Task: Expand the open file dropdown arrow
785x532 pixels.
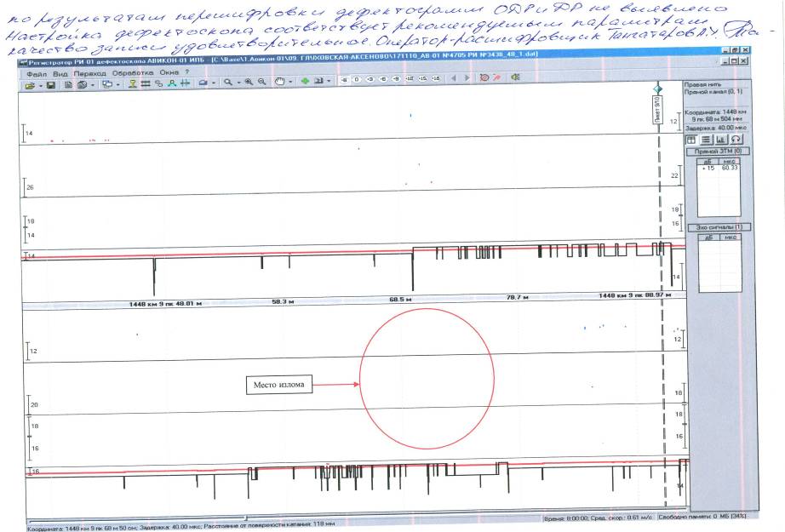Action: [40, 85]
